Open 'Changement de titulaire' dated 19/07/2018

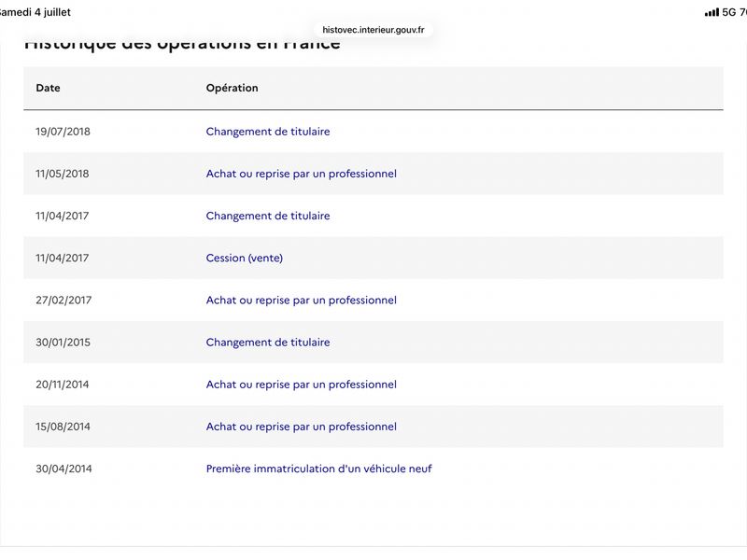(x=268, y=132)
